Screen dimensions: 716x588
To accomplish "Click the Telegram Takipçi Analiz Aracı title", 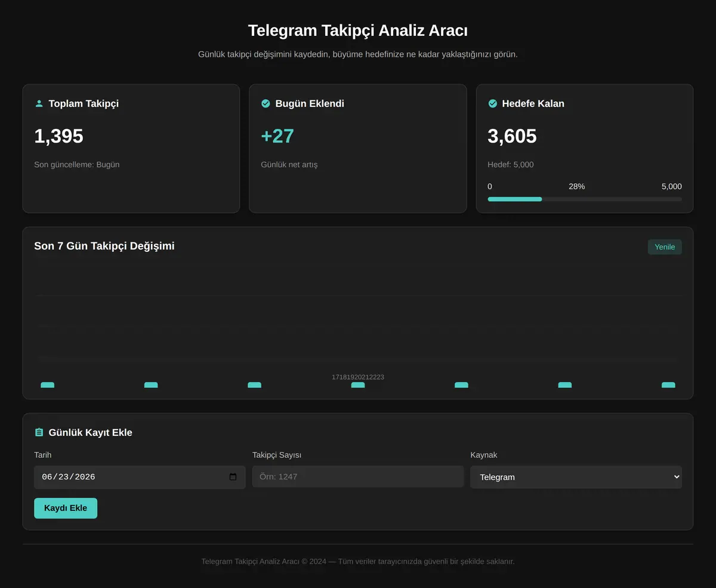I will tap(358, 30).
